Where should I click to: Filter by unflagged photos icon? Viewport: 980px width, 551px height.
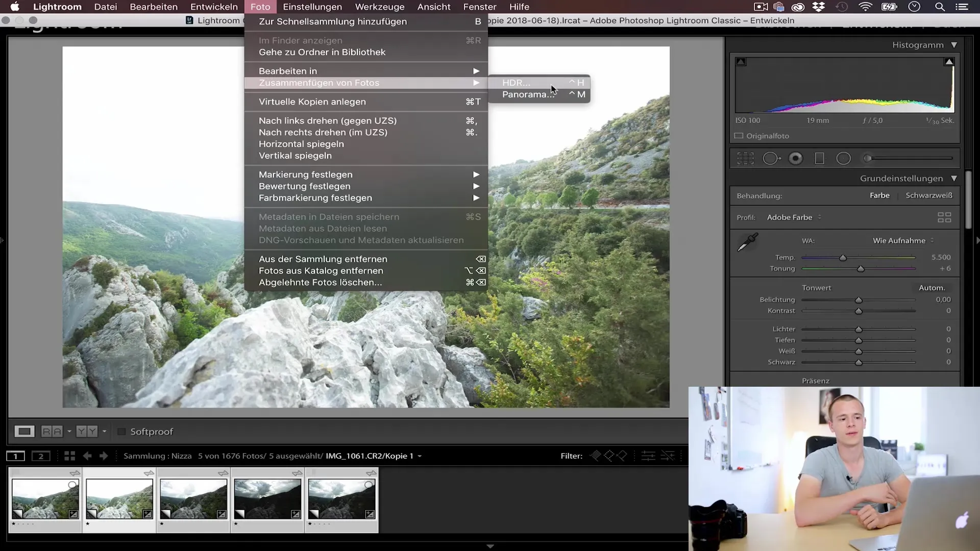coord(608,456)
